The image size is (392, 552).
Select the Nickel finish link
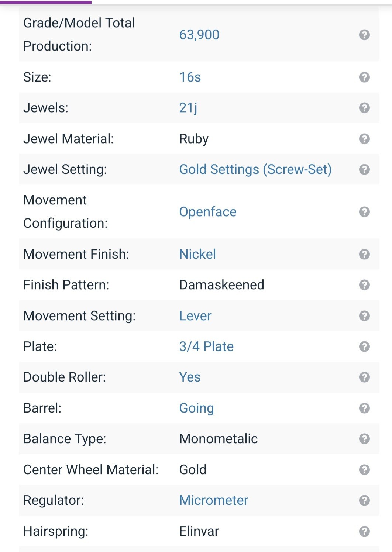[197, 254]
